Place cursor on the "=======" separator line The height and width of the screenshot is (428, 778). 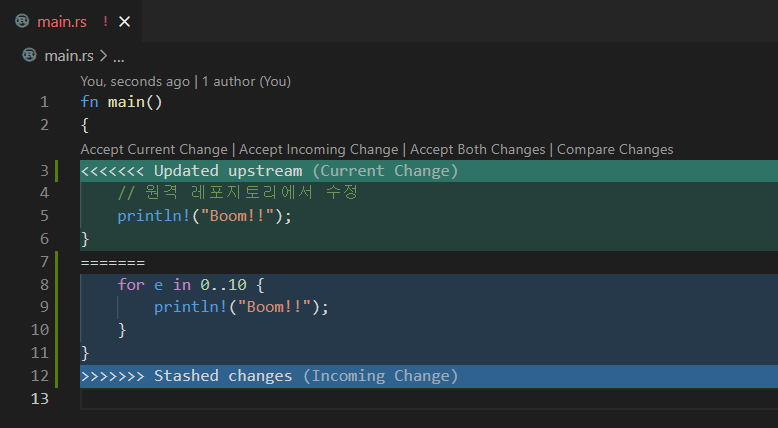click(x=113, y=262)
